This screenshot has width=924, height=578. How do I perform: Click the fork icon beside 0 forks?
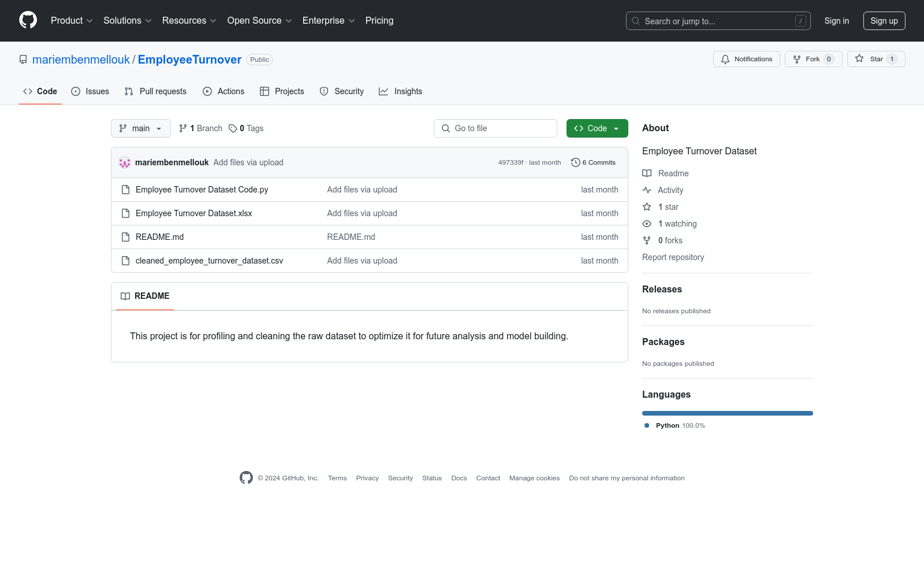[647, 240]
